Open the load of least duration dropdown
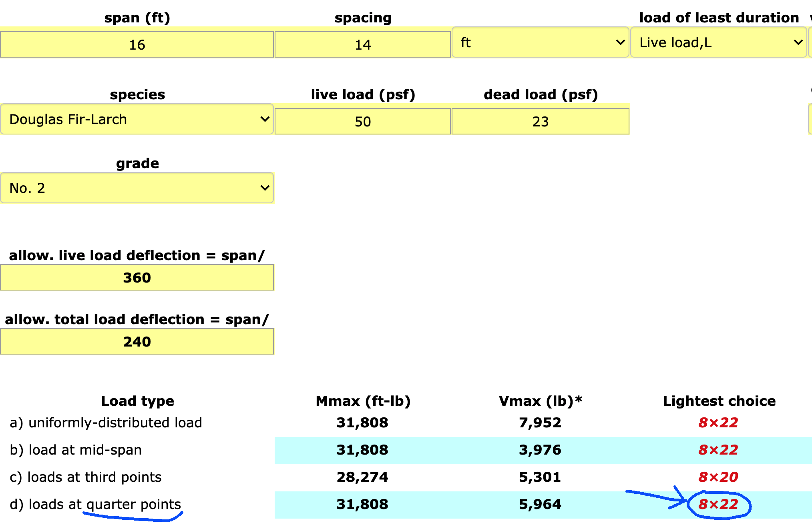Viewport: 812px width, 525px height. coord(718,42)
